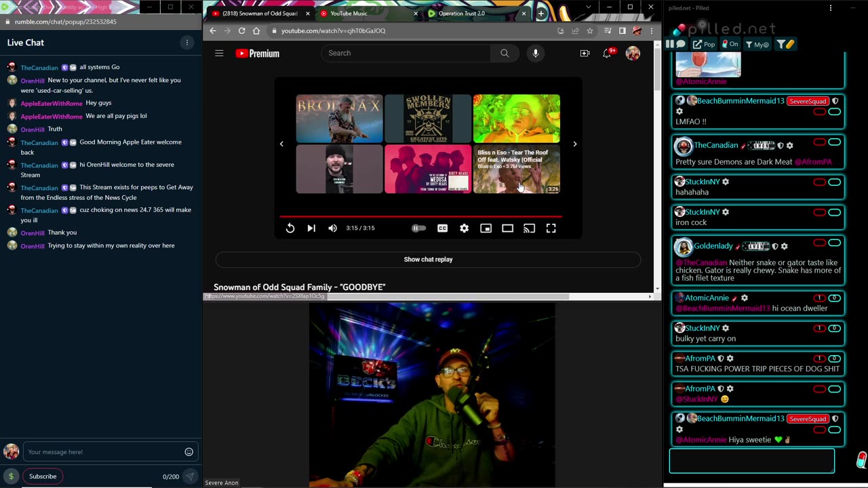
Task: Start voice search with the microphone icon
Action: (x=536, y=53)
